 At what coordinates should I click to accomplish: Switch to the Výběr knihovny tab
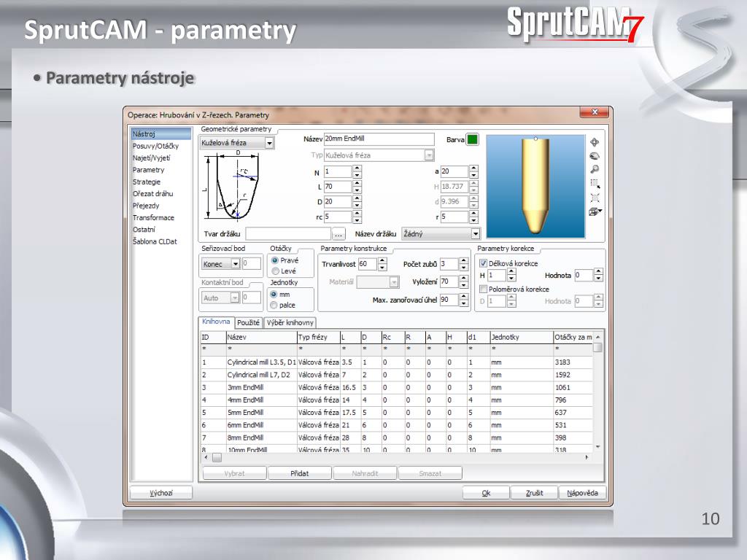point(290,323)
